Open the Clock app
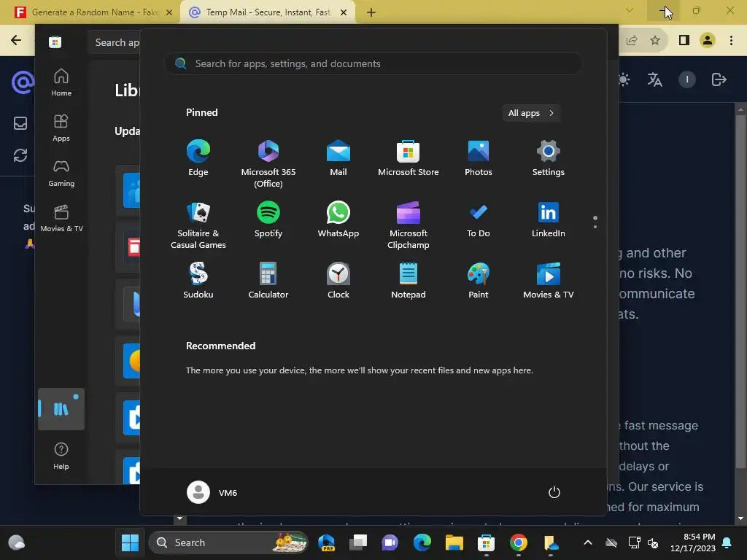This screenshot has height=560, width=747. pos(338,281)
